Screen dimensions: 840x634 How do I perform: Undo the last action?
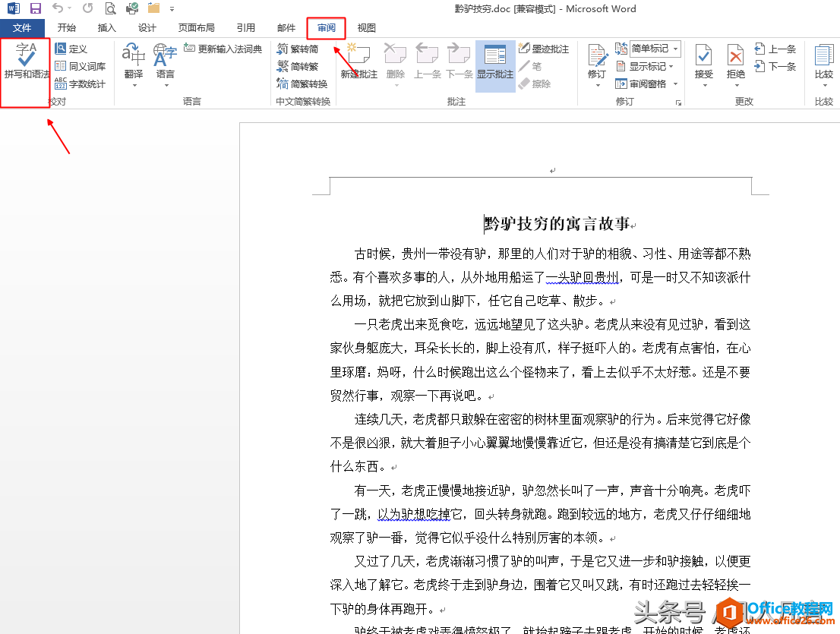click(x=58, y=8)
